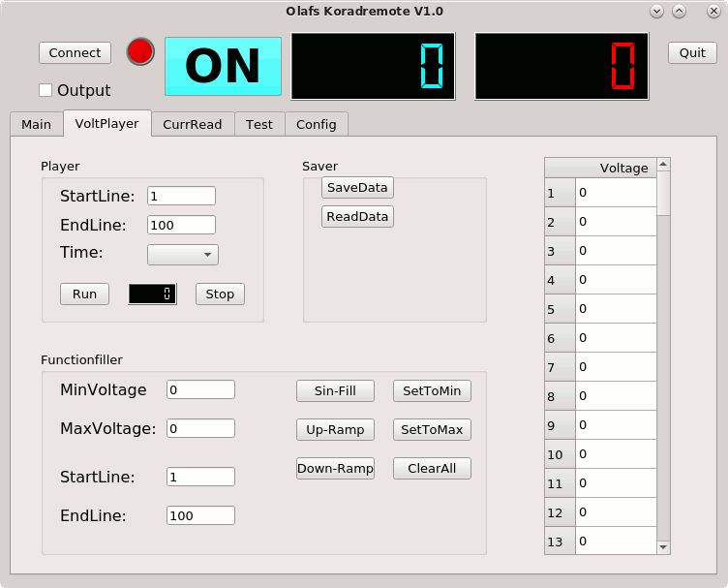The width and height of the screenshot is (728, 588).
Task: Open the Config tab
Action: 317,124
